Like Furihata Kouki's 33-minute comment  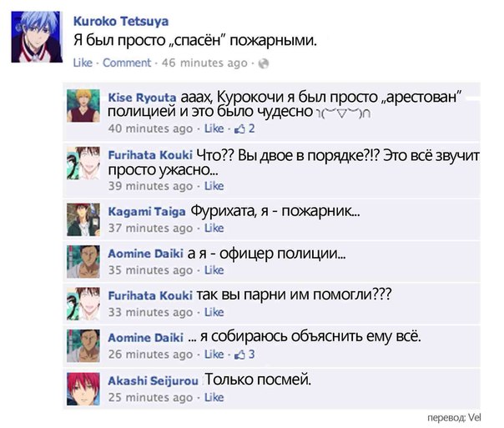[214, 312]
